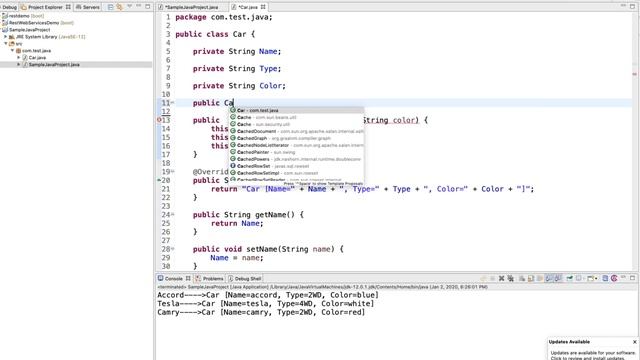Click line number 22 in the gutter
Screen dimensions: 640x360
(166, 197)
